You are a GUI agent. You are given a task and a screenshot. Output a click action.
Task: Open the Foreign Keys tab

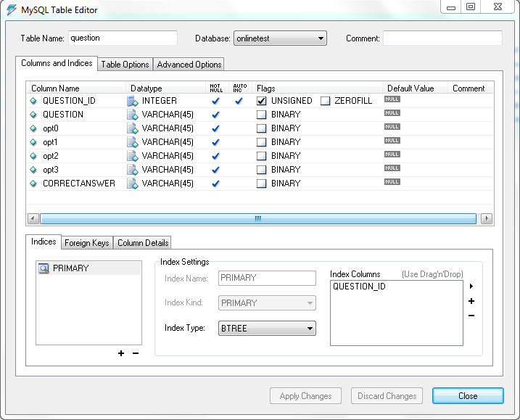(87, 243)
